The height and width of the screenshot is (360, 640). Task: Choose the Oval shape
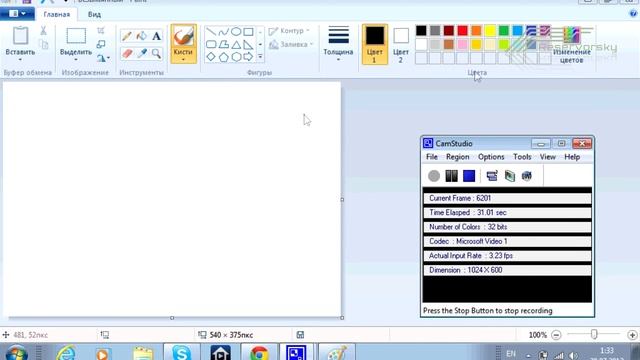(236, 31)
